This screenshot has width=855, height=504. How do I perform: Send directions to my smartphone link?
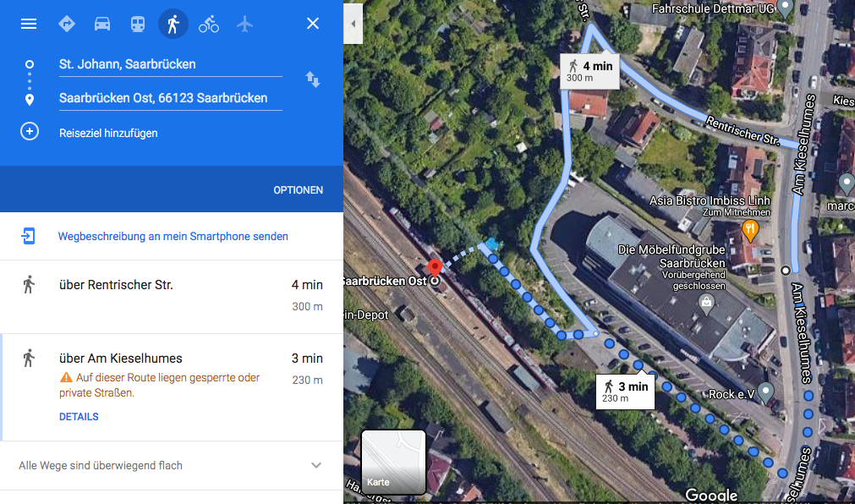click(173, 236)
